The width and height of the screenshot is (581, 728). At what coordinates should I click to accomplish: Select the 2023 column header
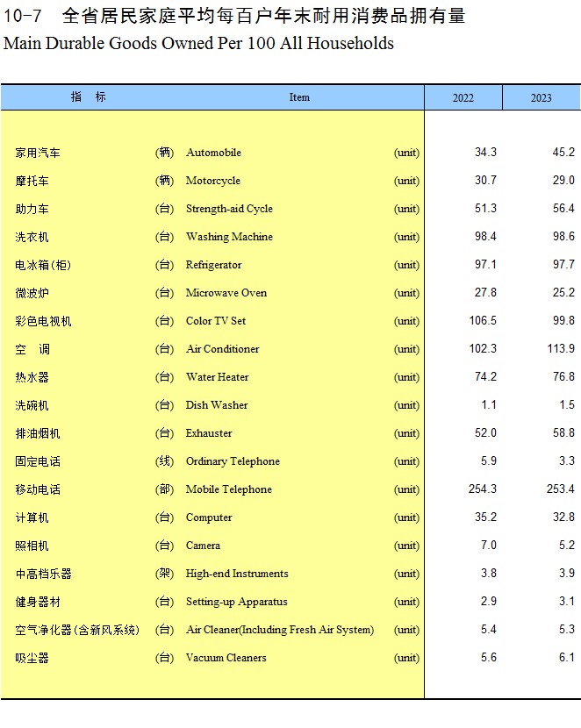pyautogui.click(x=541, y=97)
